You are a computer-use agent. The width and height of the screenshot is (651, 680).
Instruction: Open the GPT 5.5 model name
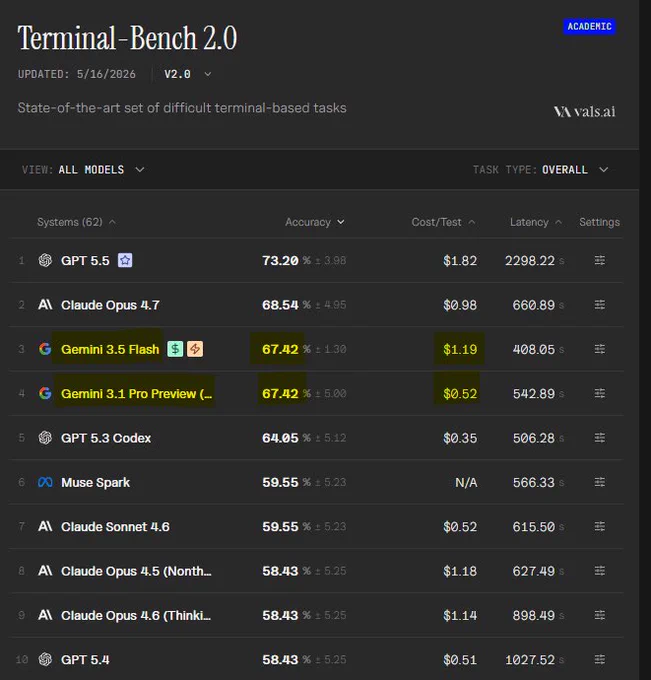(x=85, y=261)
